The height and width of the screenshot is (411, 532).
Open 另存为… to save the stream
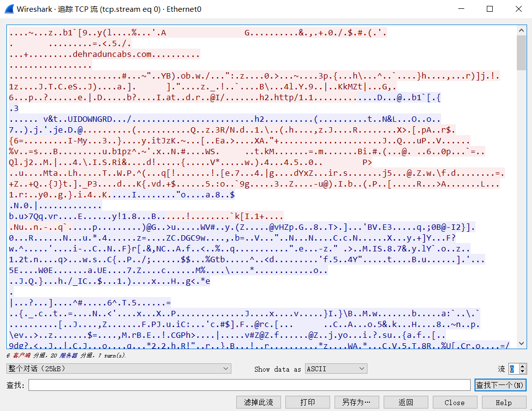pyautogui.click(x=357, y=402)
